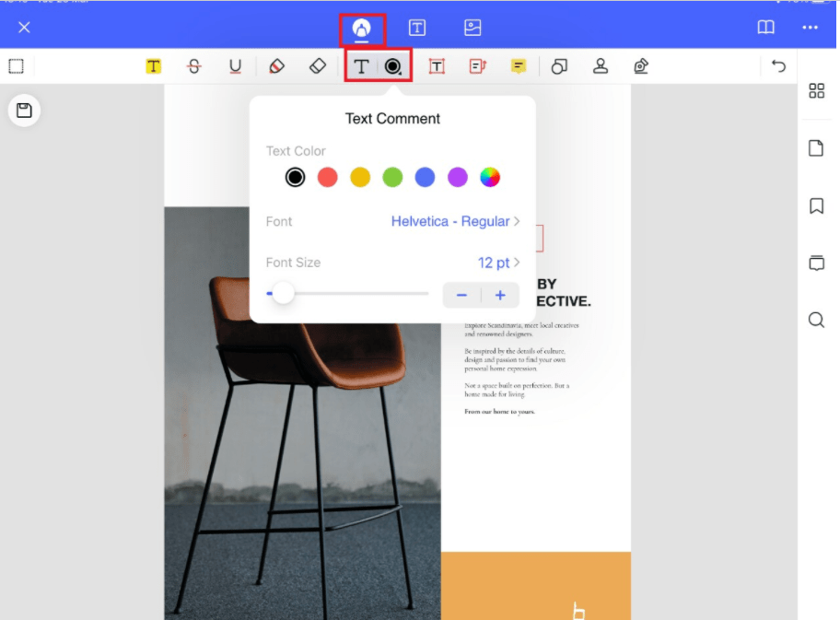Pick the red text box tool
The width and height of the screenshot is (840, 620).
pyautogui.click(x=437, y=66)
